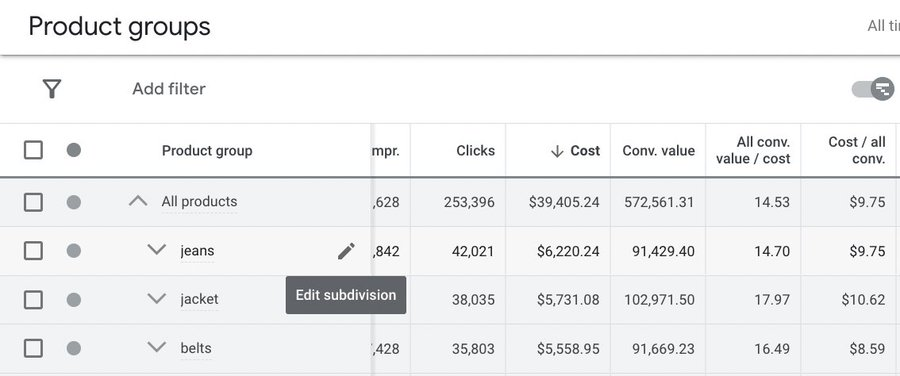This screenshot has width=900, height=376.
Task: Click the status dot beside belts
Action: coord(73,348)
